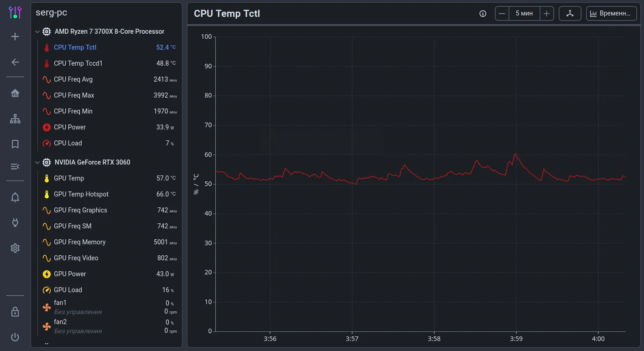The image size is (644, 351).
Task: Select the CPU Temp Tccd1 sensor
Action: click(109, 63)
